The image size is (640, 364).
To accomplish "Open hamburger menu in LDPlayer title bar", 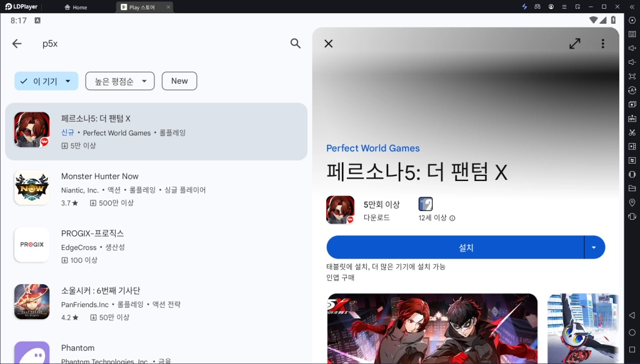I will tap(564, 6).
